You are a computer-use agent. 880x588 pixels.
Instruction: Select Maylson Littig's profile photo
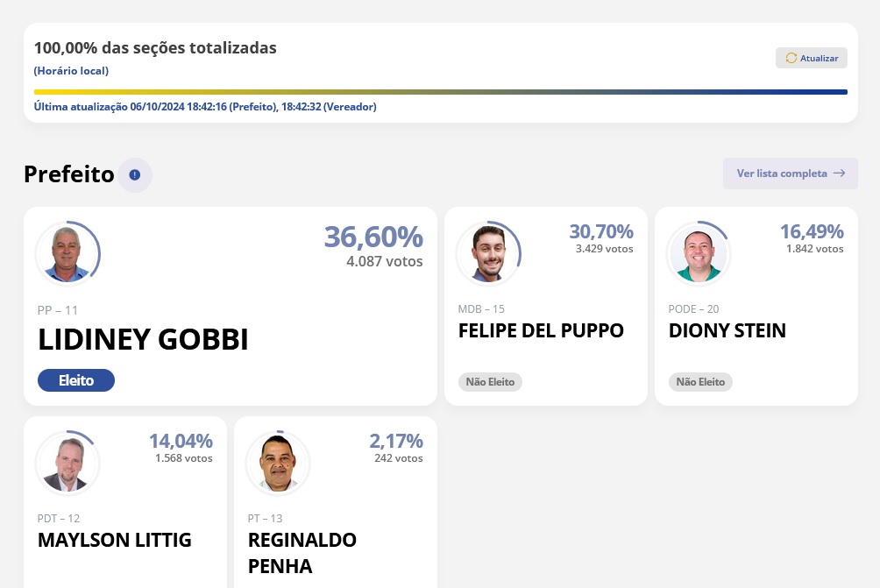point(67,463)
